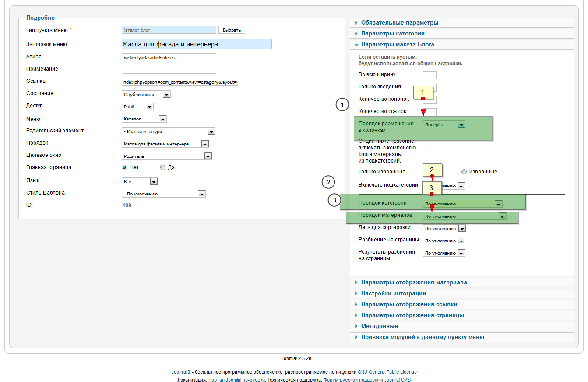Expand the Параметры отображения страницы panel
Image resolution: width=588 pixels, height=382 pixels.
[x=461, y=315]
